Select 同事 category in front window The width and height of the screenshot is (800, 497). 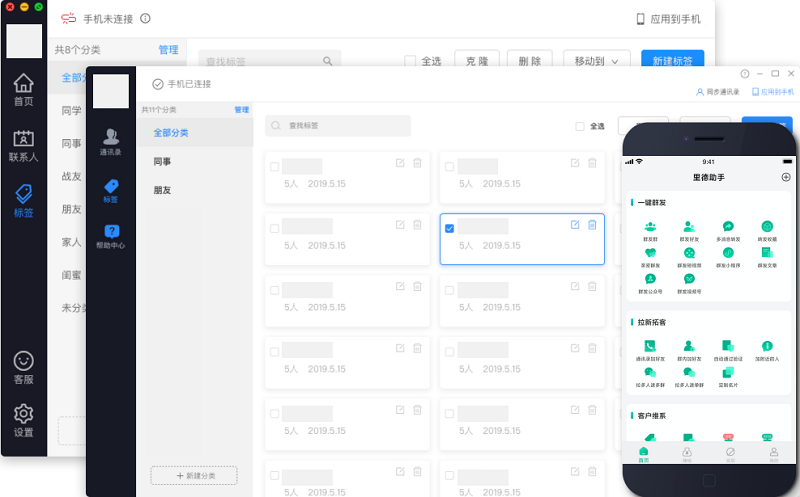[164, 161]
